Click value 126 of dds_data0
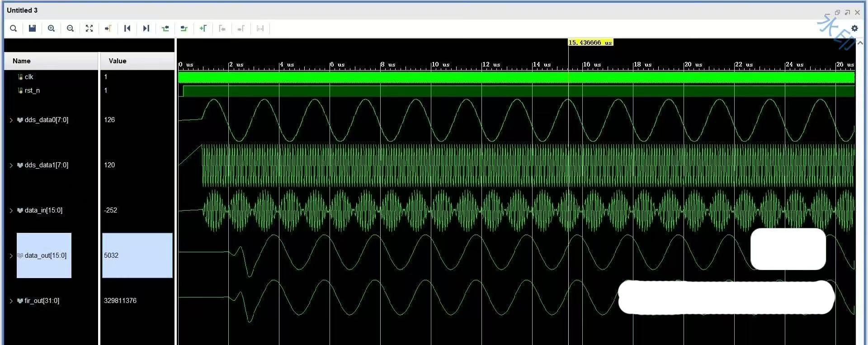 tap(109, 120)
